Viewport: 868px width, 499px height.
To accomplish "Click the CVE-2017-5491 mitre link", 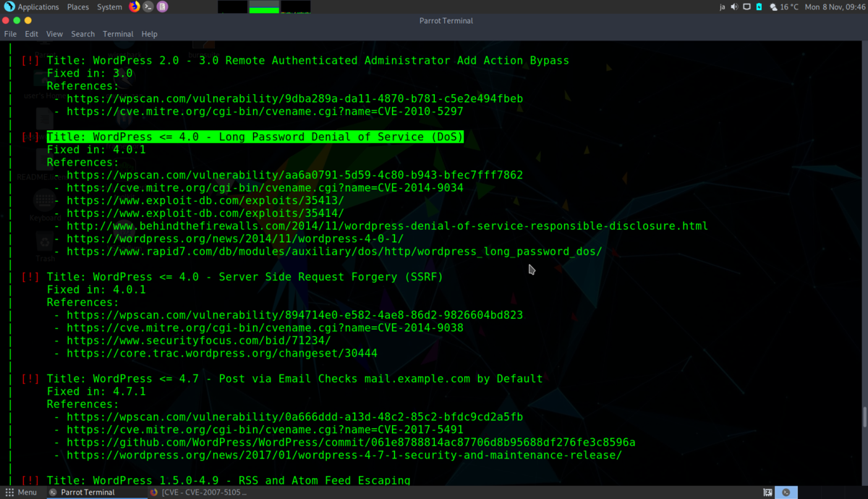I will point(265,430).
